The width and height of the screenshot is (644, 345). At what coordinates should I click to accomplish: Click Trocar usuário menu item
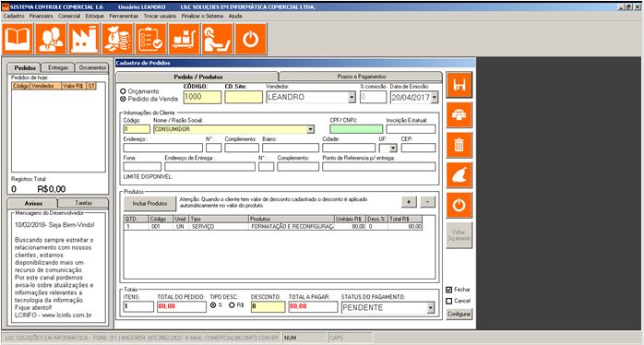[x=160, y=16]
